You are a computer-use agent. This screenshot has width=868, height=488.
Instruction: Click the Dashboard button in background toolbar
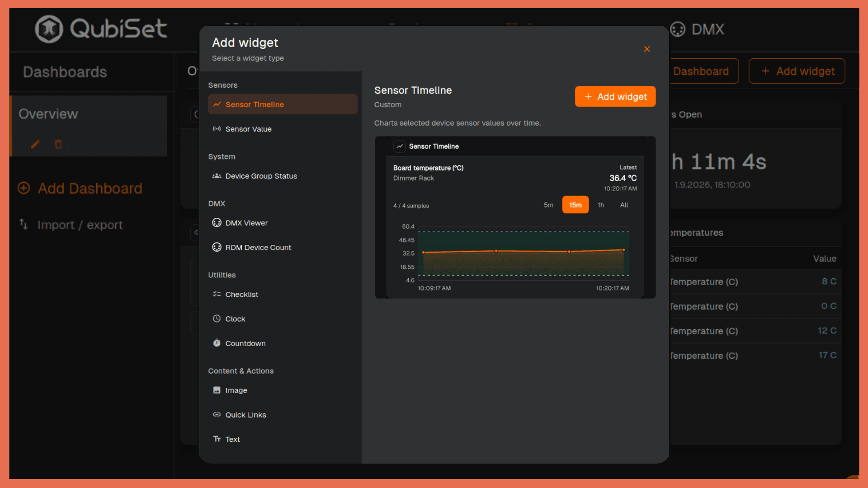(x=703, y=71)
